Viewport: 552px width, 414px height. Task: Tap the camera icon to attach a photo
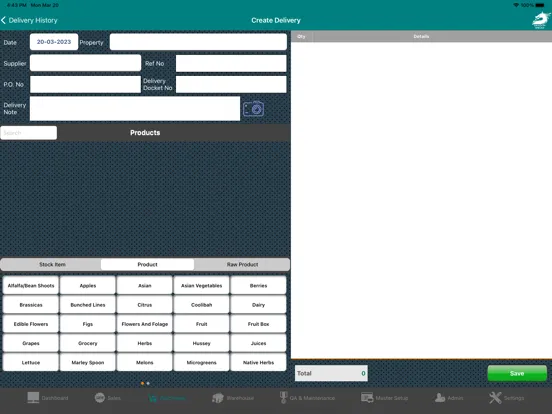[x=253, y=108]
